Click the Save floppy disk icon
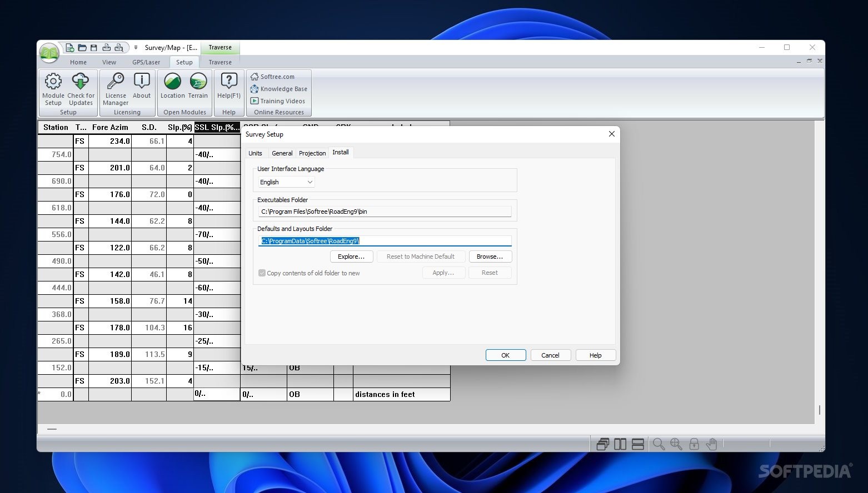 pos(94,48)
